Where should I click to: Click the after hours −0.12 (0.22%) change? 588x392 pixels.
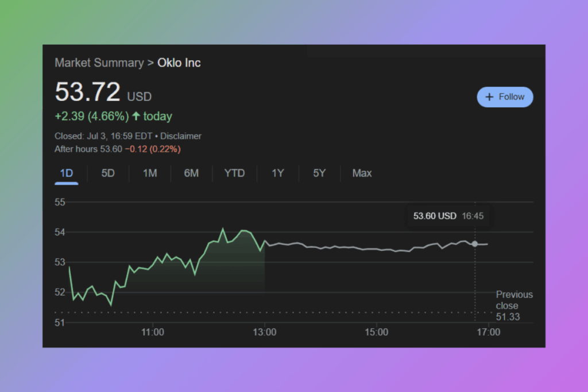[x=153, y=149]
